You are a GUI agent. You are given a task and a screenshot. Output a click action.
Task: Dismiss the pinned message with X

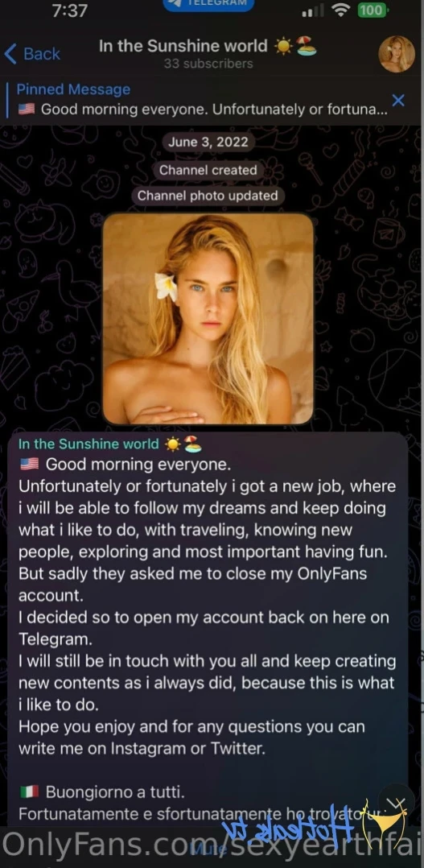[398, 100]
